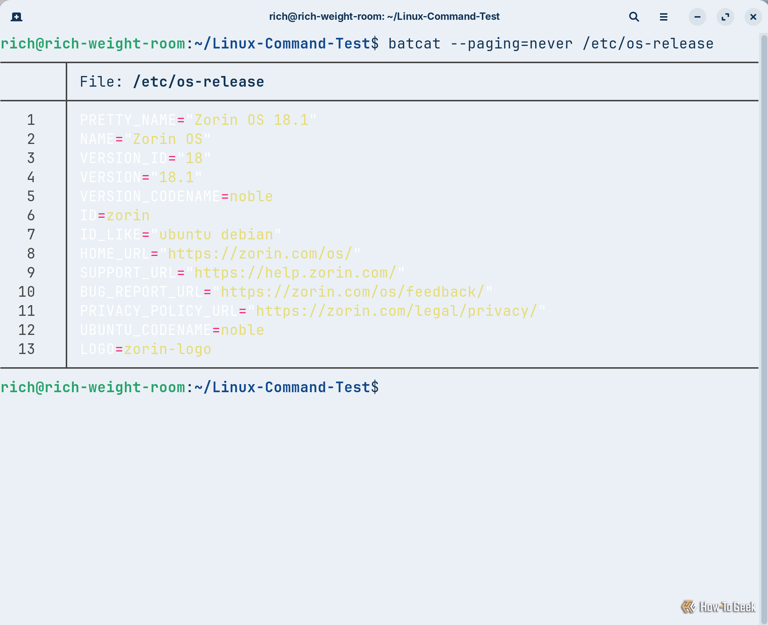
Task: Click line number 13 in the gutter
Action: tap(26, 349)
